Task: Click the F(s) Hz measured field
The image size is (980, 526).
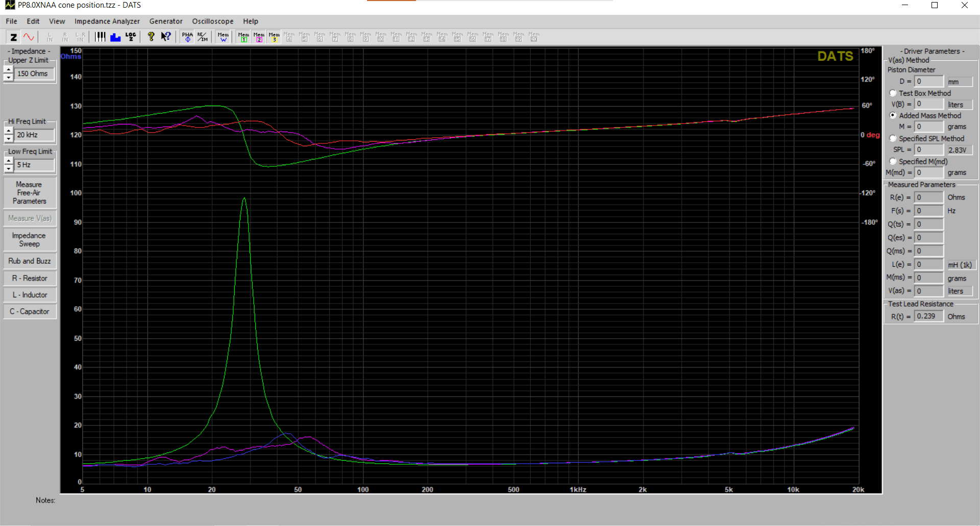Action: 928,211
